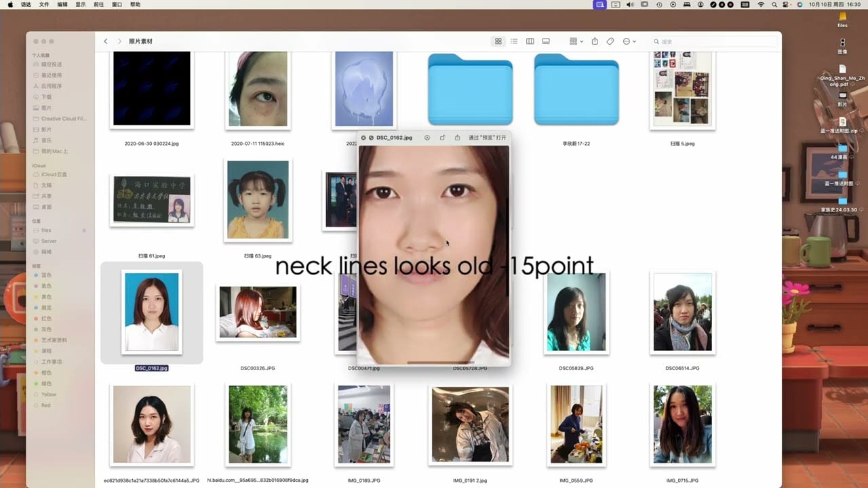The width and height of the screenshot is (868, 488).
Task: Open the 前往 menu
Action: click(x=99, y=5)
